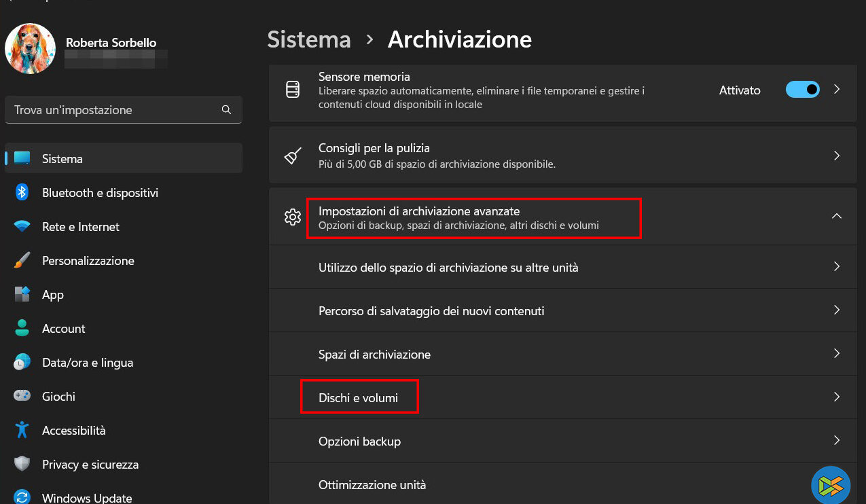The height and width of the screenshot is (504, 866).
Task: Click Roberta Sorbello profile picture
Action: 30,49
